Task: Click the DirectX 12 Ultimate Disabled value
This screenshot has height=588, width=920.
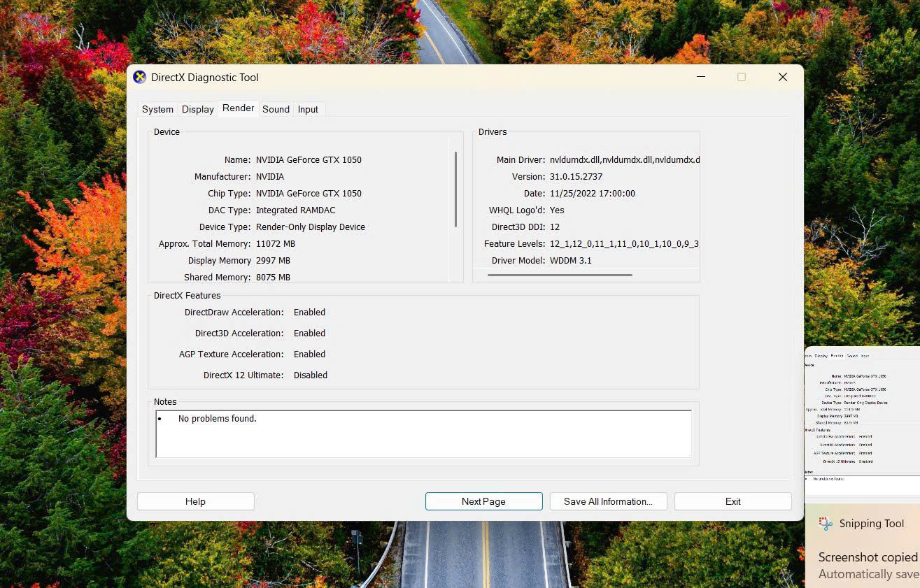Action: pos(311,375)
